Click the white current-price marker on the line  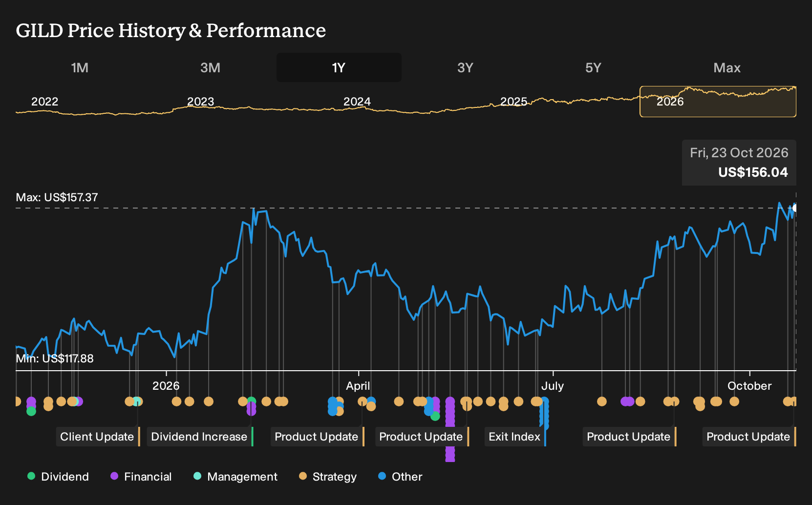pos(795,208)
